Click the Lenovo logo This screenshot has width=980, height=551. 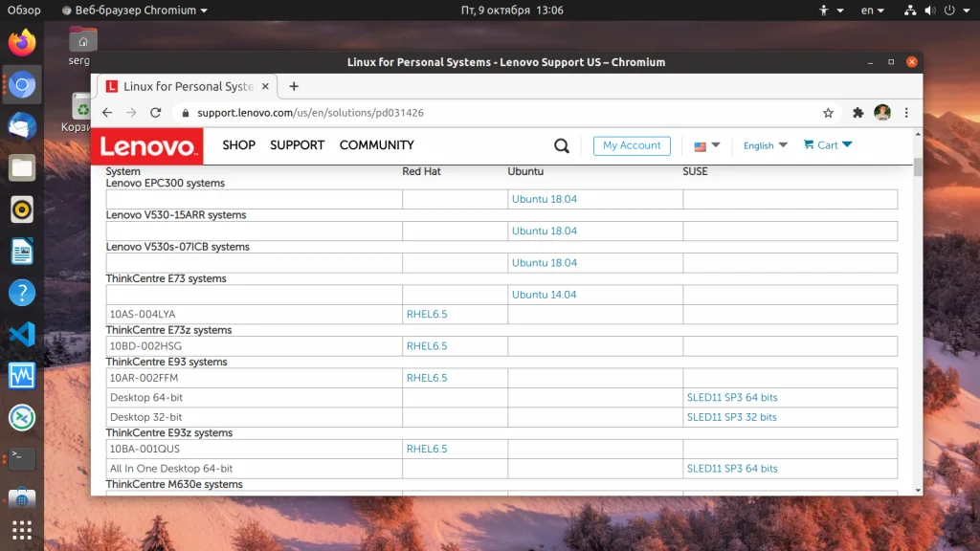[147, 146]
